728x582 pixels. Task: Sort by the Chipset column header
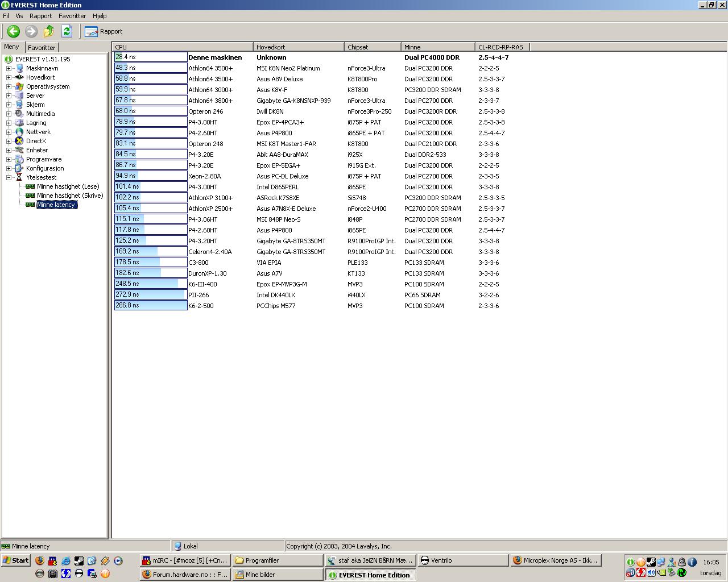coord(373,47)
